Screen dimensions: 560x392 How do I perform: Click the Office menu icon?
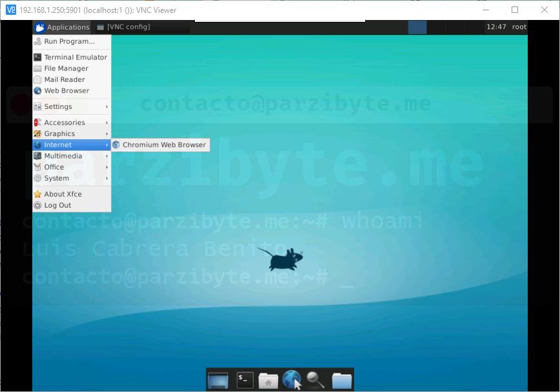(x=37, y=167)
